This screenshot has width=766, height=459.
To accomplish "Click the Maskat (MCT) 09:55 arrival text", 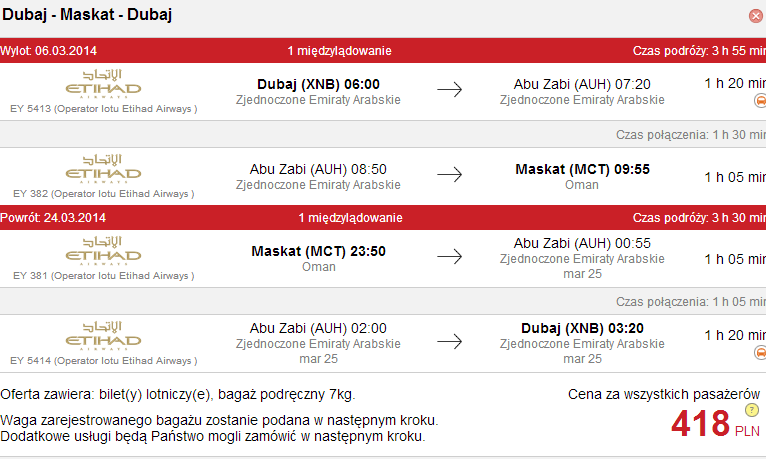I will (582, 169).
